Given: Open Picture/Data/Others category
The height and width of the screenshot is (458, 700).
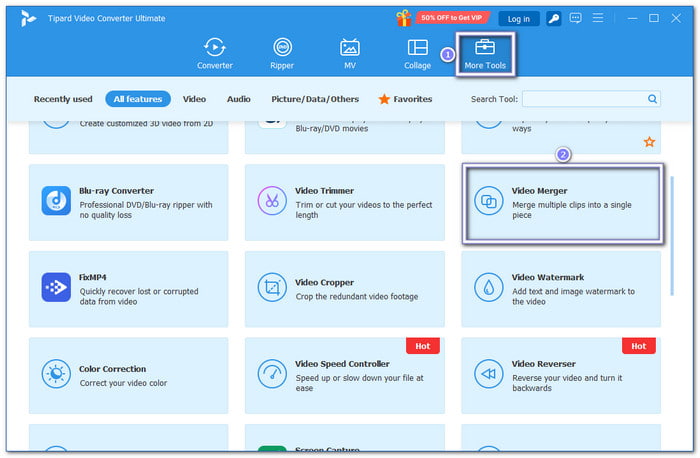Looking at the screenshot, I should pos(315,99).
